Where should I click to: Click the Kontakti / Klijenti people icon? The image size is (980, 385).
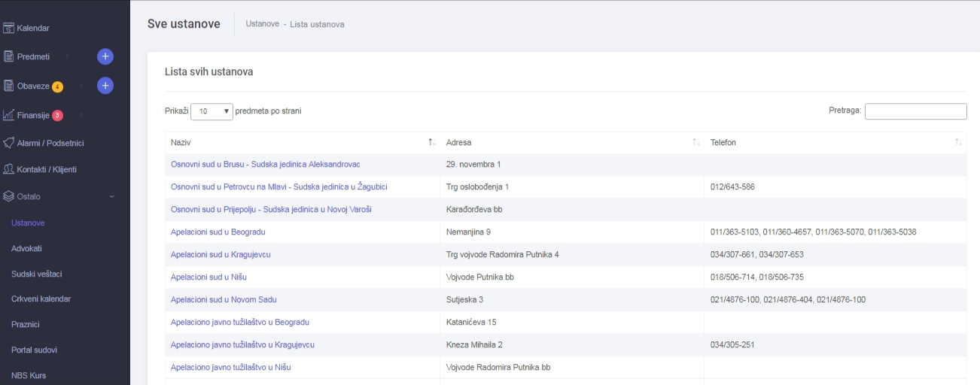click(8, 169)
